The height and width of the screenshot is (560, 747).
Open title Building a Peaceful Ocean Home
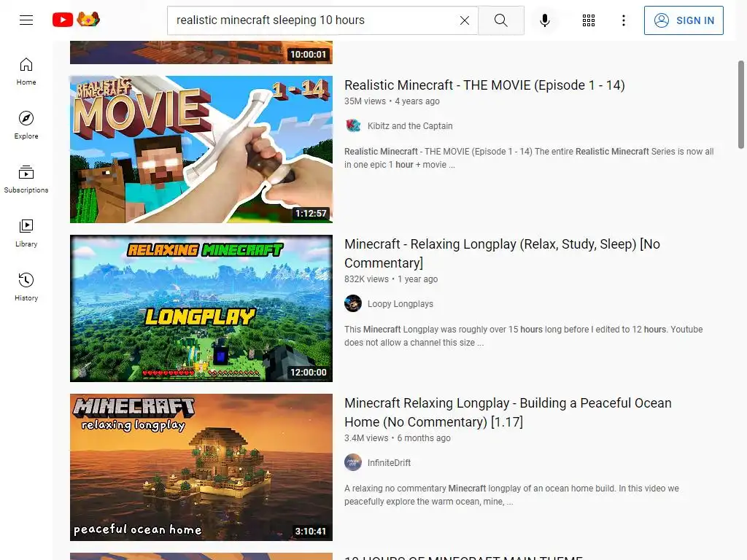tap(508, 413)
